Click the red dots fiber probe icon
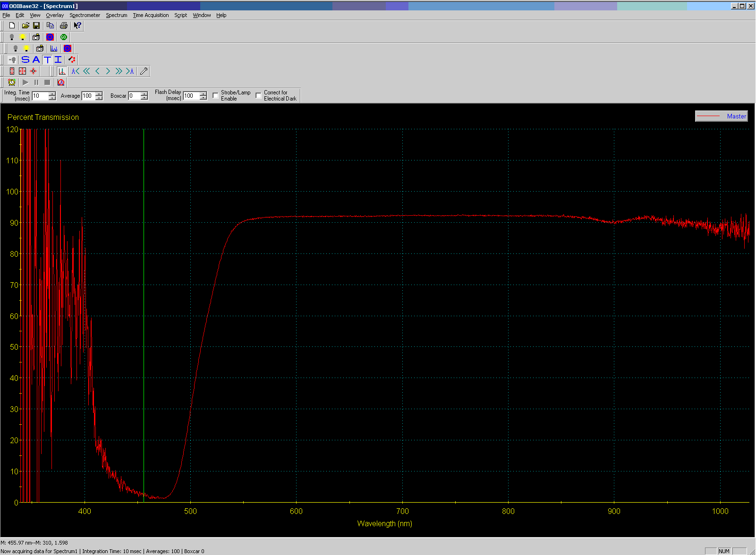The height and width of the screenshot is (555, 756). coord(72,59)
